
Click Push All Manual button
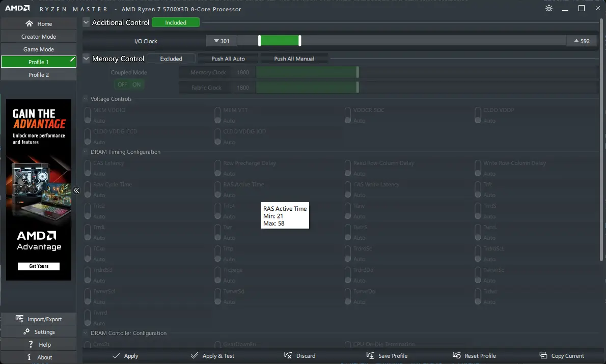(x=294, y=59)
